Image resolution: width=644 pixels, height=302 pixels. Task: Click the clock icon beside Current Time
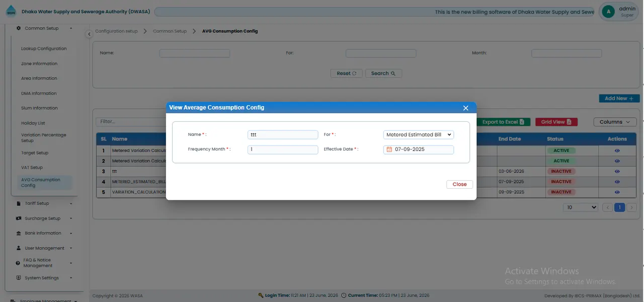click(344, 295)
